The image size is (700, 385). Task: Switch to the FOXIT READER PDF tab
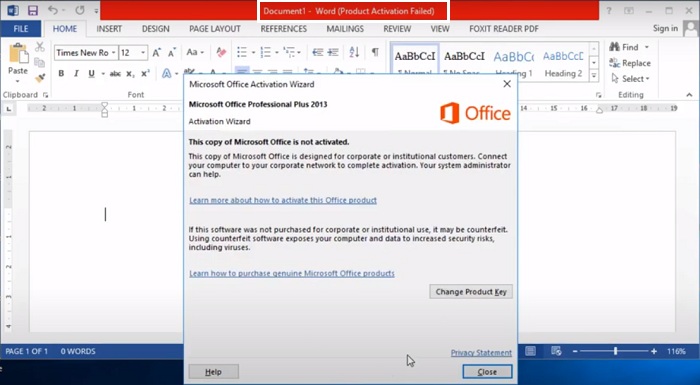[504, 29]
